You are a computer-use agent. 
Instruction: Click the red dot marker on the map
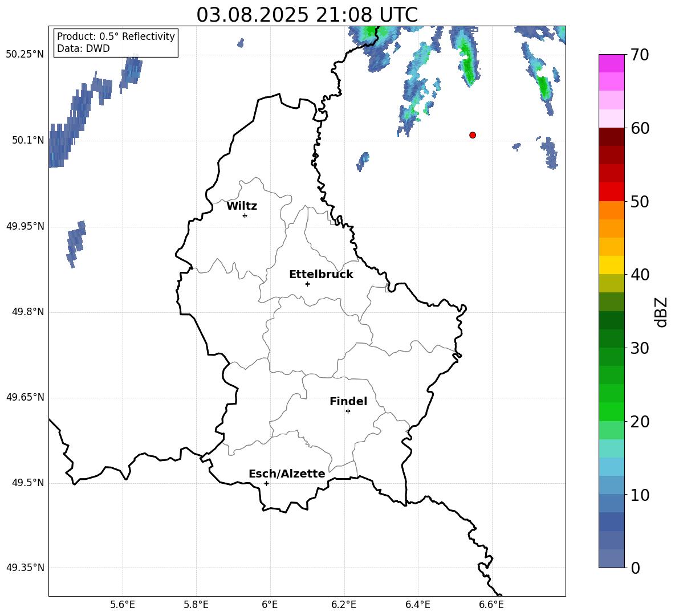(x=473, y=135)
